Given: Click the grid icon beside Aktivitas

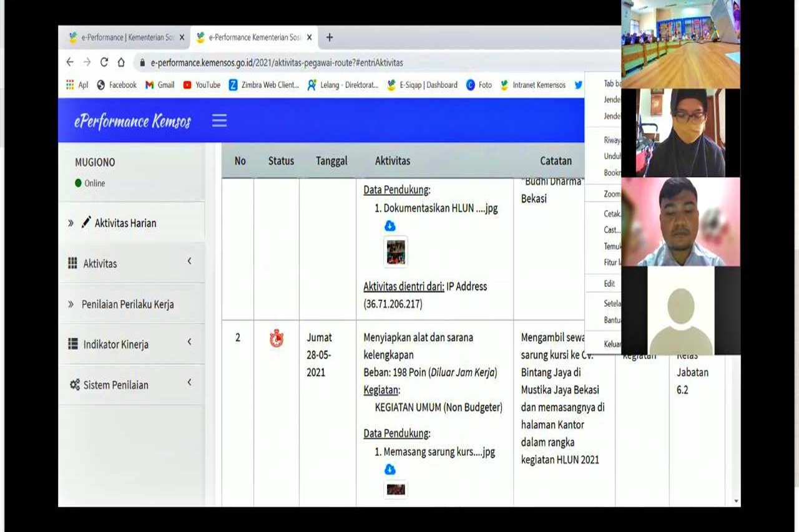Looking at the screenshot, I should [72, 263].
